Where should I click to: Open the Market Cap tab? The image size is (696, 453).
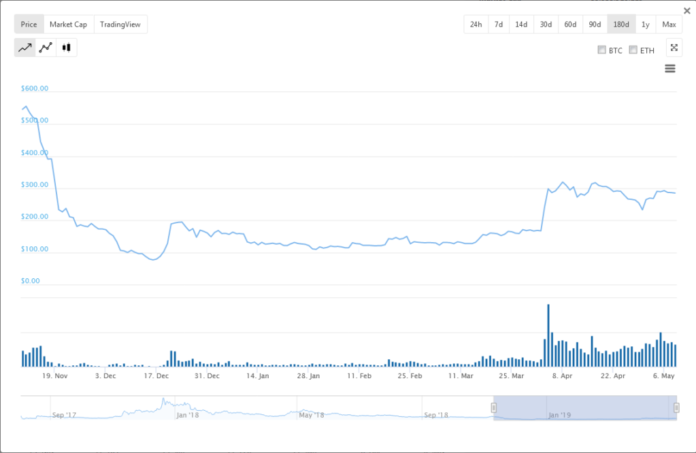[x=68, y=24]
